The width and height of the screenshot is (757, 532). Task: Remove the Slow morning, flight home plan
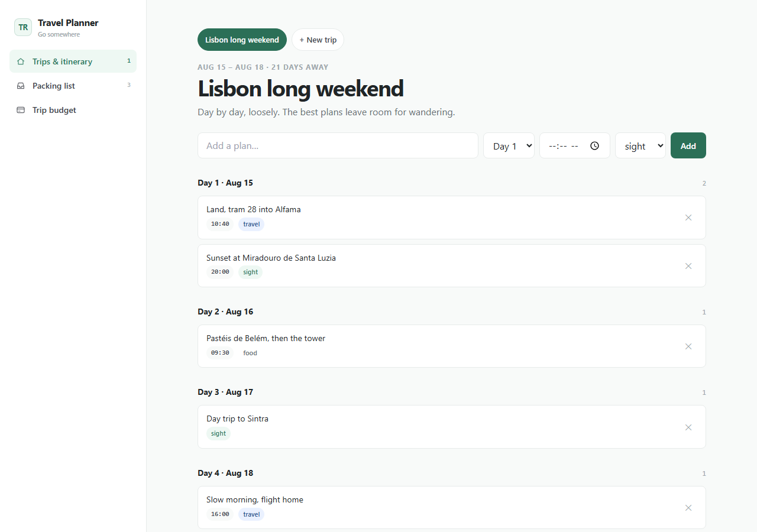pos(688,508)
